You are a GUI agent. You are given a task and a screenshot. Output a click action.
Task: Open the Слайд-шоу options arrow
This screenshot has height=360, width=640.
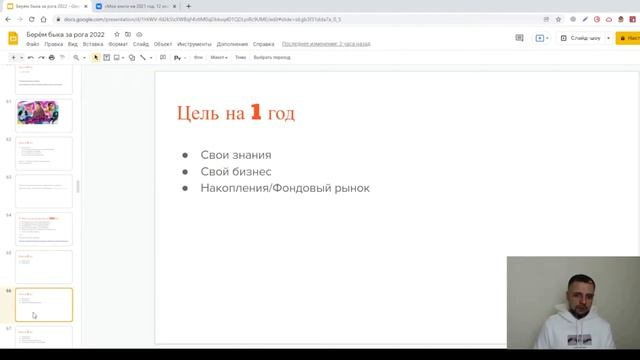tap(608, 38)
